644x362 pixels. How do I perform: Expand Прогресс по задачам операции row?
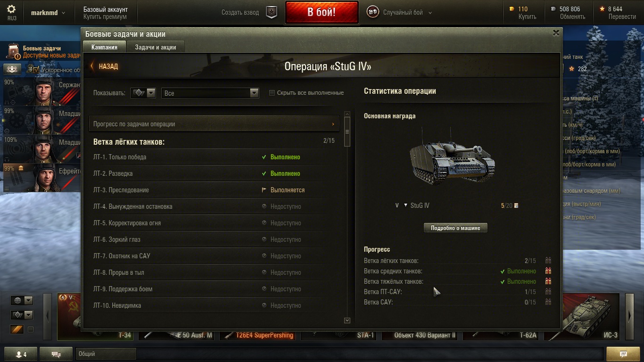coord(214,124)
